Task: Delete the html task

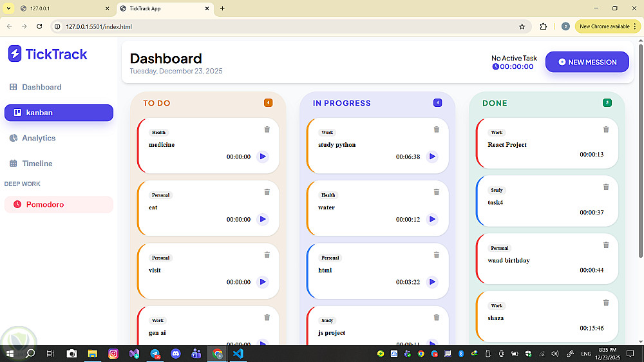Action: click(x=437, y=255)
